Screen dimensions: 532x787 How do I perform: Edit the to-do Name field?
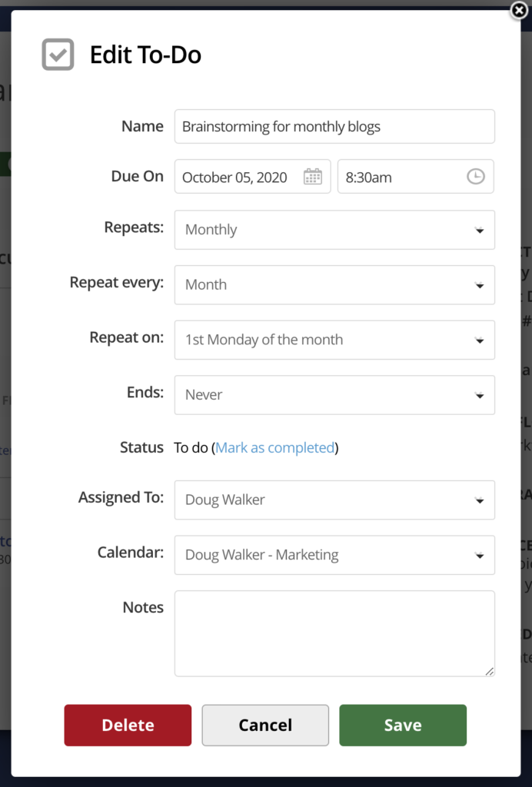click(334, 126)
